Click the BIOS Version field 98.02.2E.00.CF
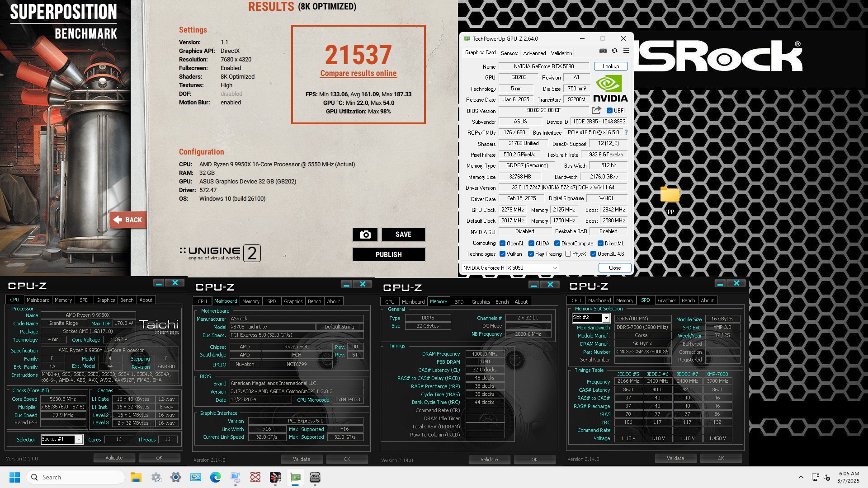The image size is (868, 488). pos(544,111)
